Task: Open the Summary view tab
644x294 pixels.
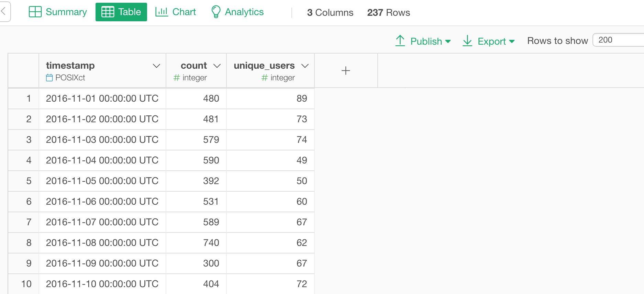Action: 58,12
